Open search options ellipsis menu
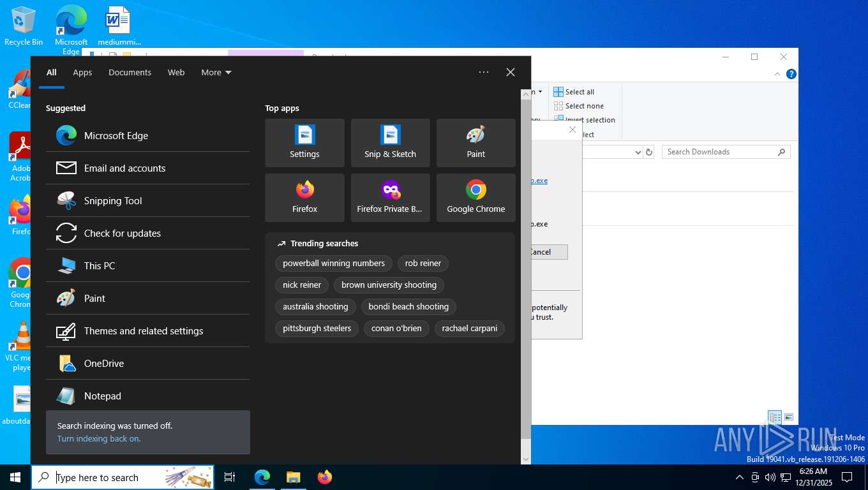The height and width of the screenshot is (490, 868). click(484, 72)
